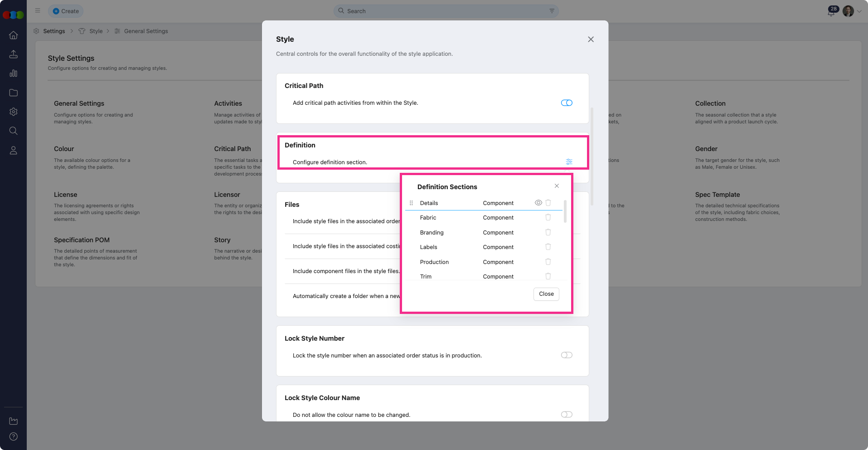The image size is (868, 450).
Task: Remove the Production section with trash icon
Action: 548,262
